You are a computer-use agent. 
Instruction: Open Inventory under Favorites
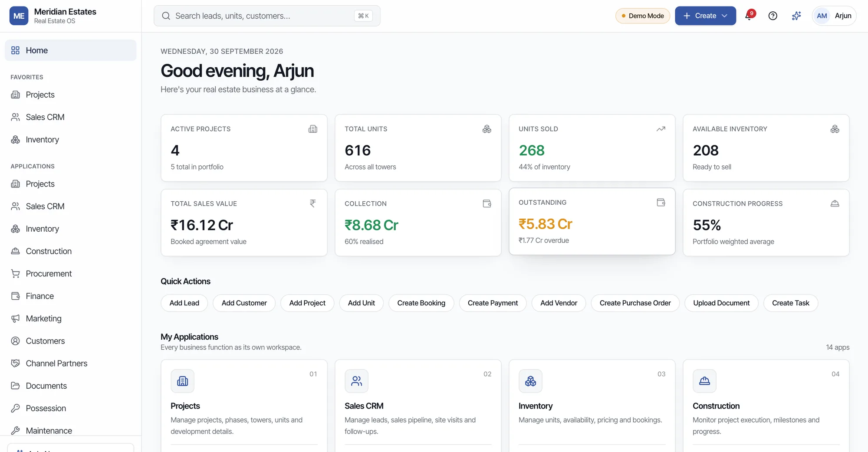point(71,140)
